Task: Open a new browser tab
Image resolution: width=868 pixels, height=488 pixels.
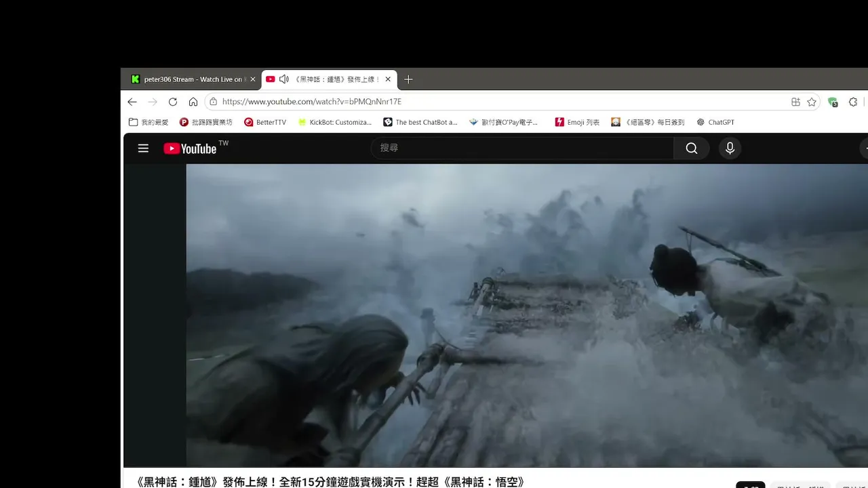Action: tap(408, 79)
